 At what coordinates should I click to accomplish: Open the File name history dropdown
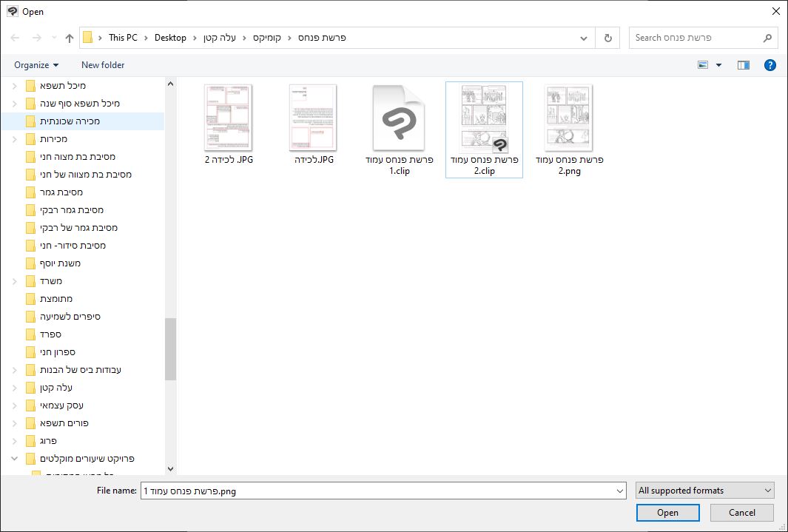click(x=619, y=491)
